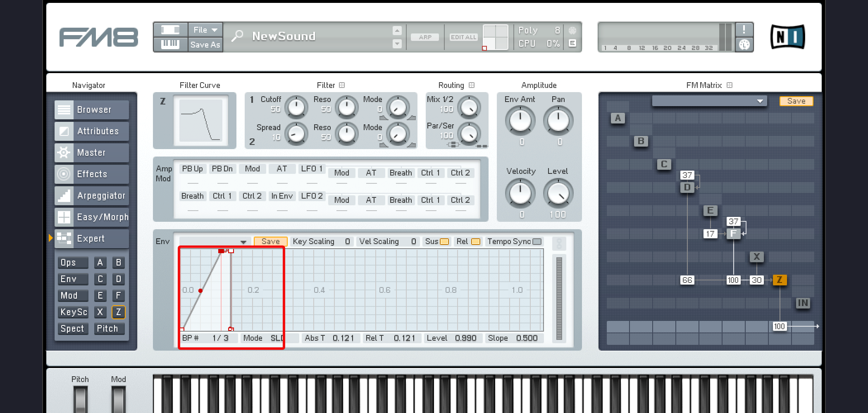The image size is (868, 413).
Task: Open the Effects page
Action: (x=92, y=174)
